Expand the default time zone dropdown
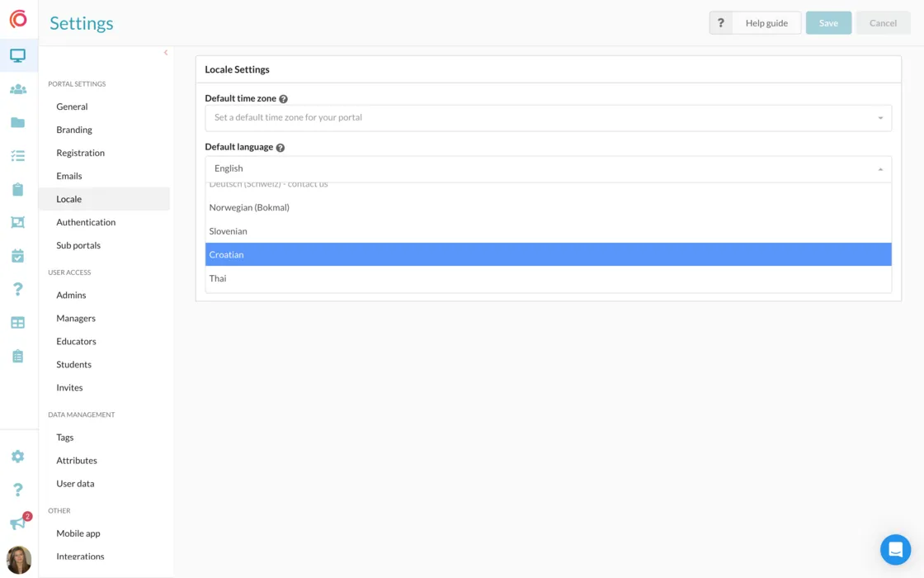 click(548, 118)
